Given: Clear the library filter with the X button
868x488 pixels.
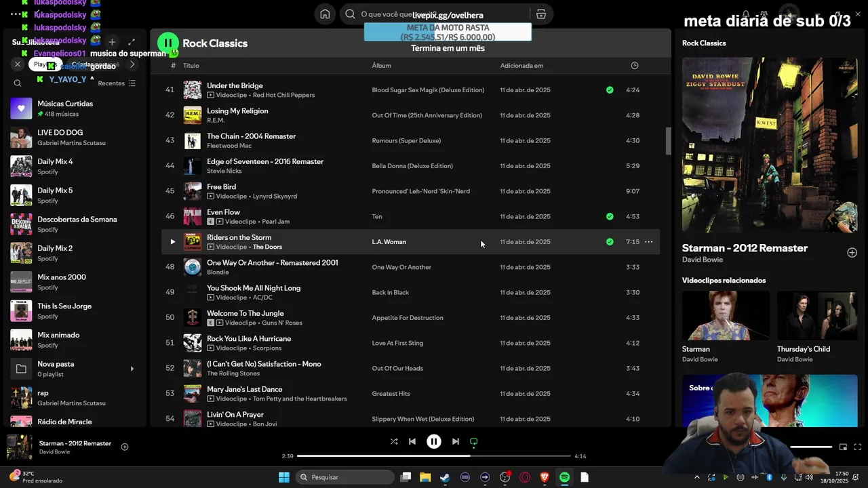Looking at the screenshot, I should point(18,64).
